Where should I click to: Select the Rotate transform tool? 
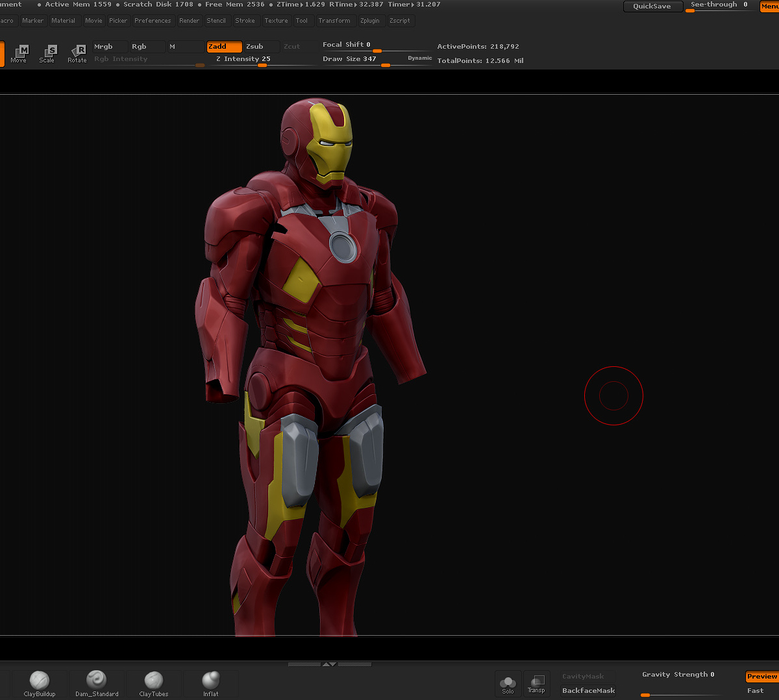[77, 54]
